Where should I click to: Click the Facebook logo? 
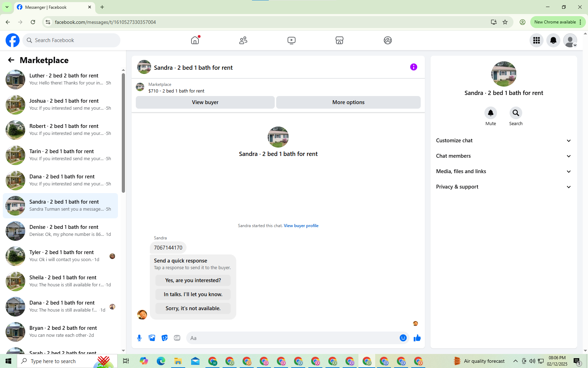tap(13, 40)
